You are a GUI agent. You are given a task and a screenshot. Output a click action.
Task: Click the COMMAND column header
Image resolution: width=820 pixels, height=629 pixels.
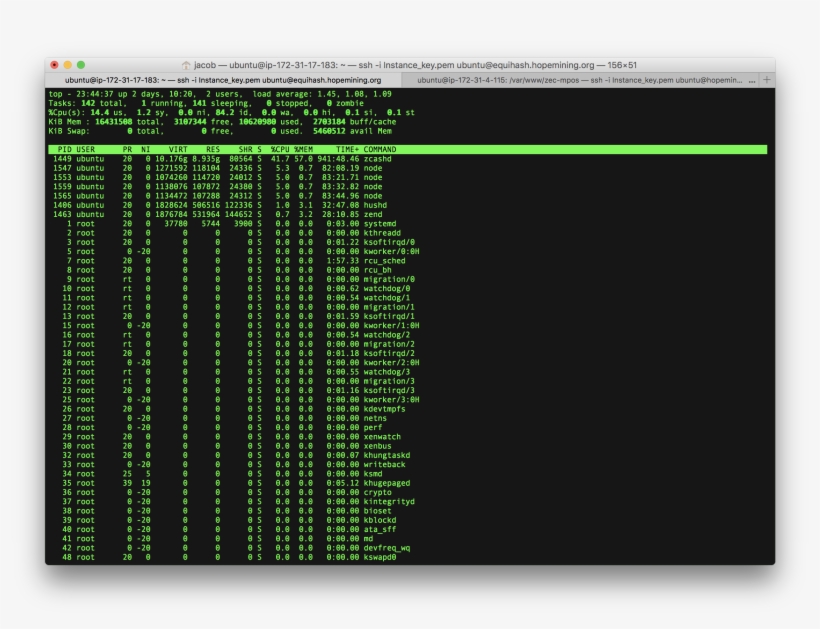380,150
